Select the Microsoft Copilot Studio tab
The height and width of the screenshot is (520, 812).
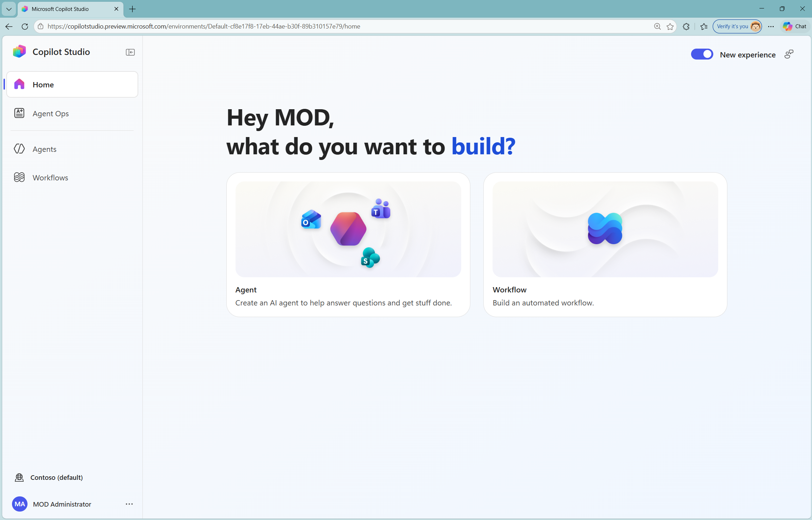[x=71, y=9]
